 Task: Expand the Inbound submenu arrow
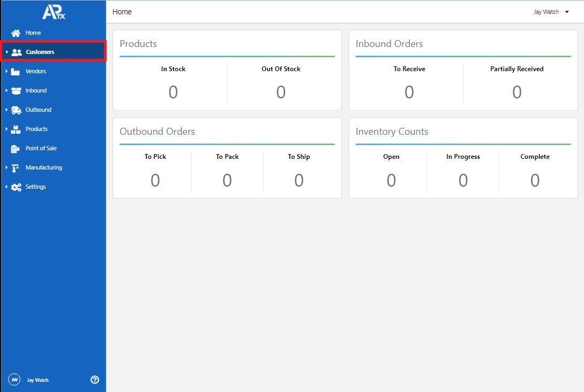point(6,91)
